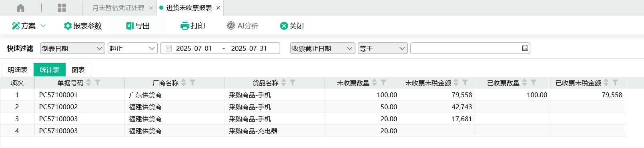The width and height of the screenshot is (644, 148).
Task: Open the 等于 operator dropdown
Action: coord(383,48)
